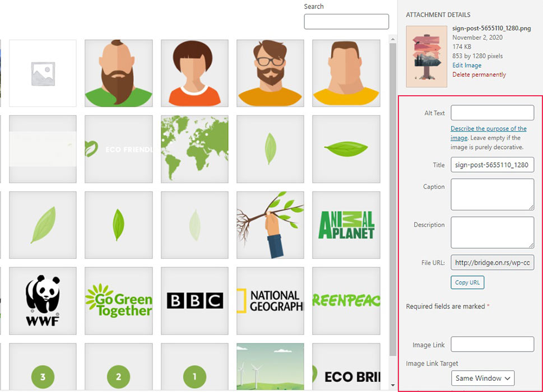Click the File URL field
This screenshot has width=543, height=392.
pos(492,263)
